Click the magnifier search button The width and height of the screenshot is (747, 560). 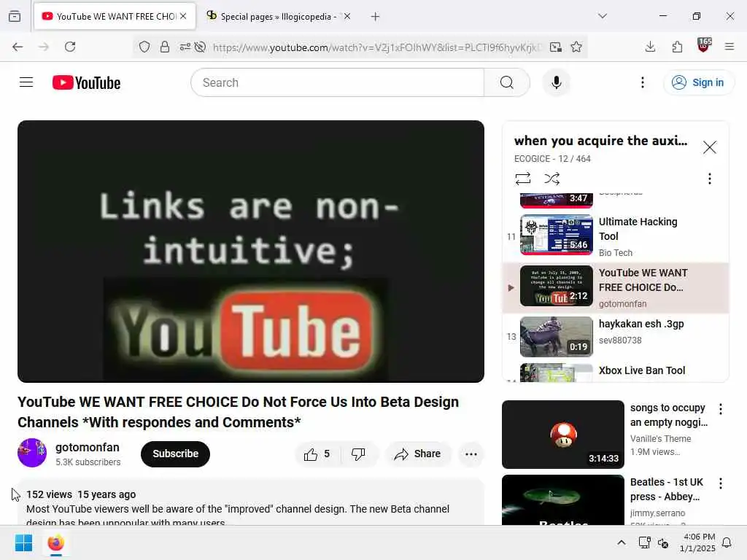[x=507, y=82]
